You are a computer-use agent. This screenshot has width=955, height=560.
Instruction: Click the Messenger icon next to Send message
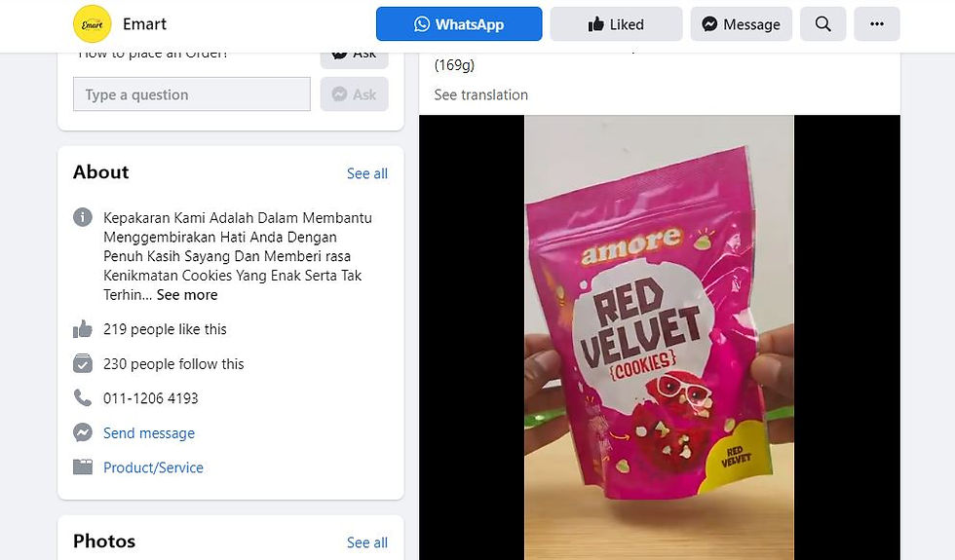click(83, 432)
